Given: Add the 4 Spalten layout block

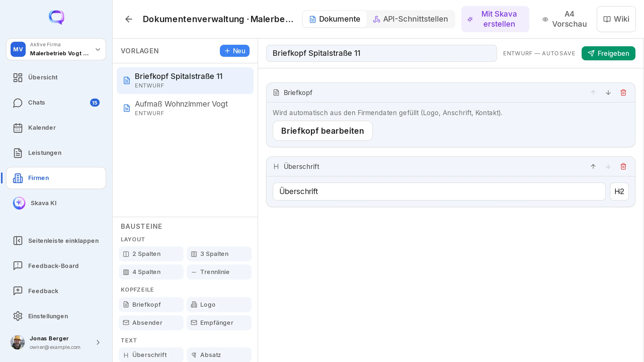Looking at the screenshot, I should 151,272.
